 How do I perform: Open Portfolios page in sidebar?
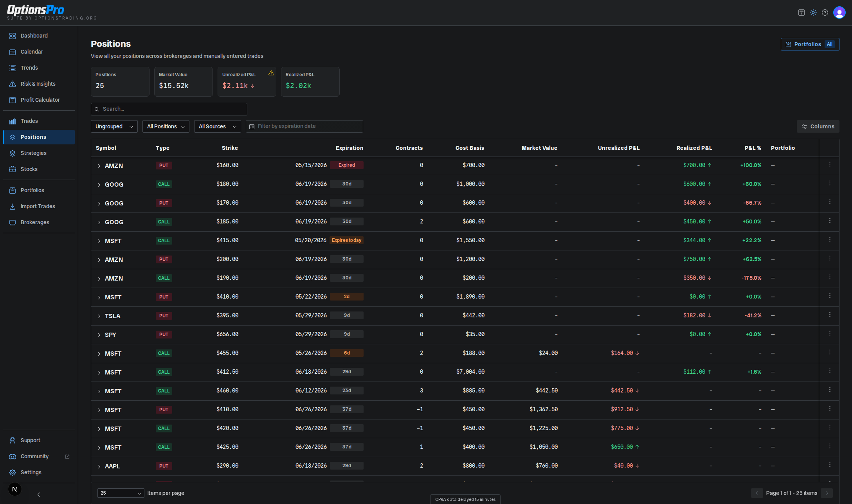click(39, 190)
